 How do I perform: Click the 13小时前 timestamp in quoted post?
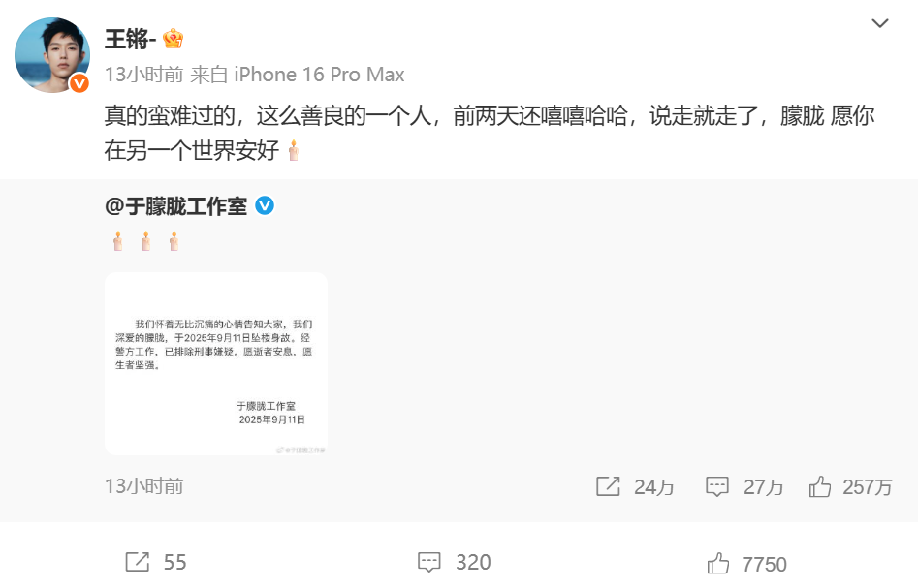pos(144,486)
